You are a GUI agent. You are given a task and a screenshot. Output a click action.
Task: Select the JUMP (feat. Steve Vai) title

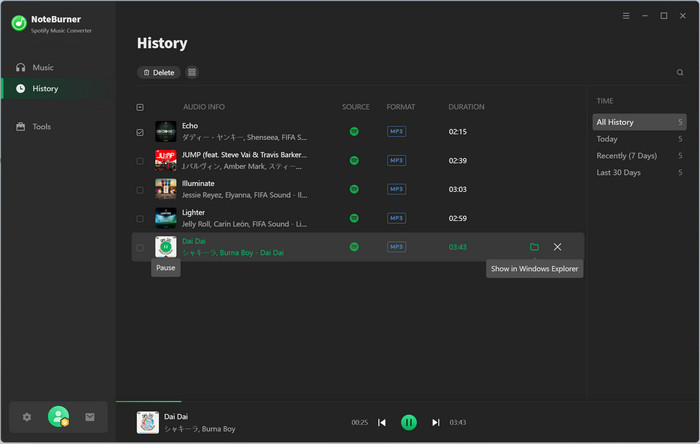pos(244,155)
